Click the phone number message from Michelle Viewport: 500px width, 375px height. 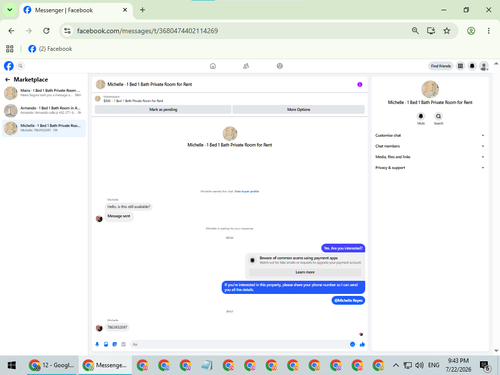117,327
